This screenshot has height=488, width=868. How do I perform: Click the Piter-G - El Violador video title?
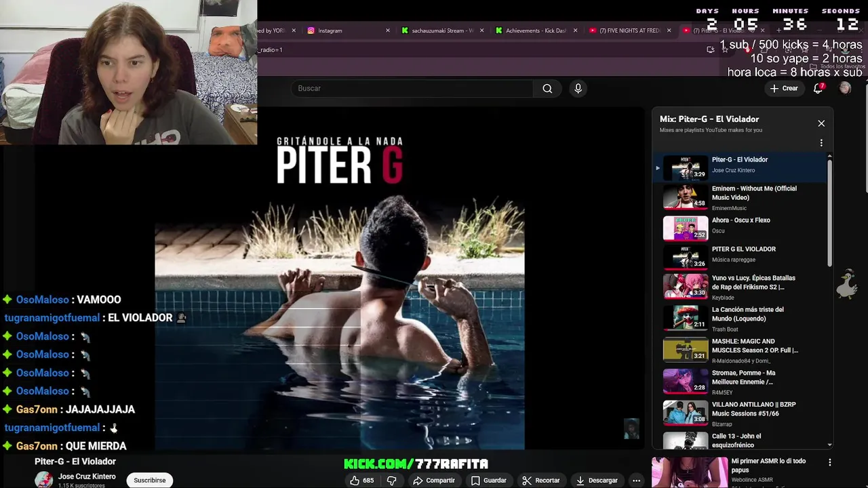pyautogui.click(x=75, y=462)
